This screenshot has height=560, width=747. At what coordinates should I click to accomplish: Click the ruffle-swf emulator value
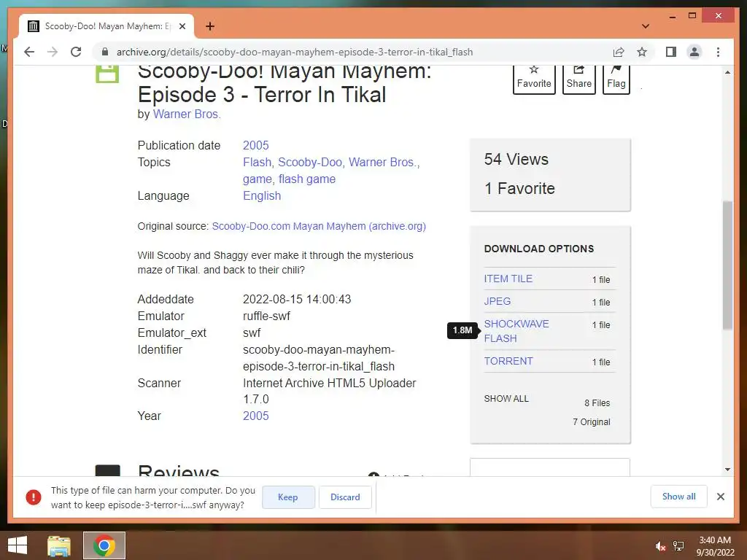tap(266, 316)
